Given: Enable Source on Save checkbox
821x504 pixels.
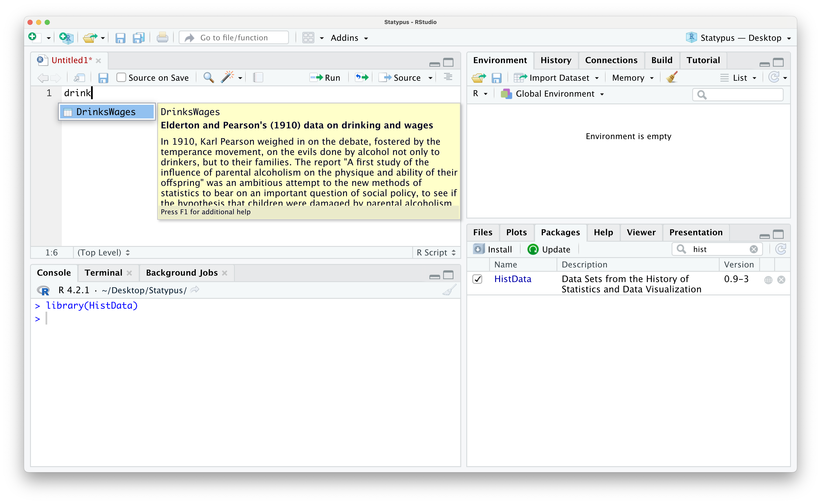Looking at the screenshot, I should 121,78.
